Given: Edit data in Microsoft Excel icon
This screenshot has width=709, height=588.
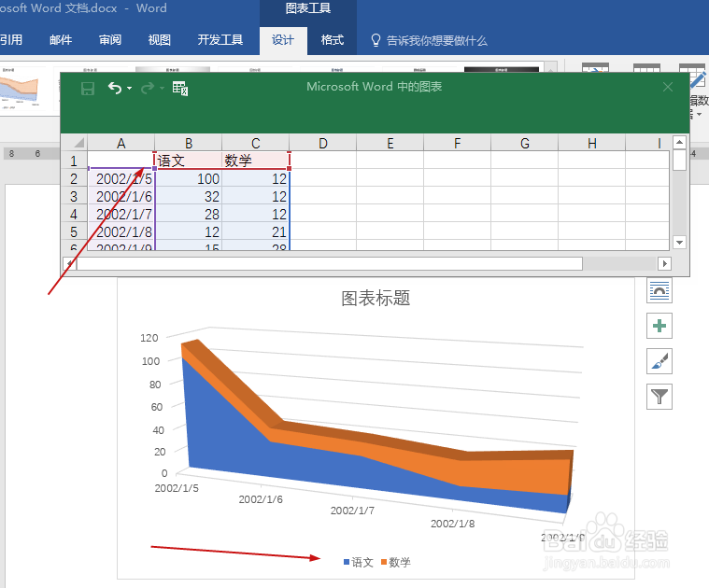Looking at the screenshot, I should point(180,88).
